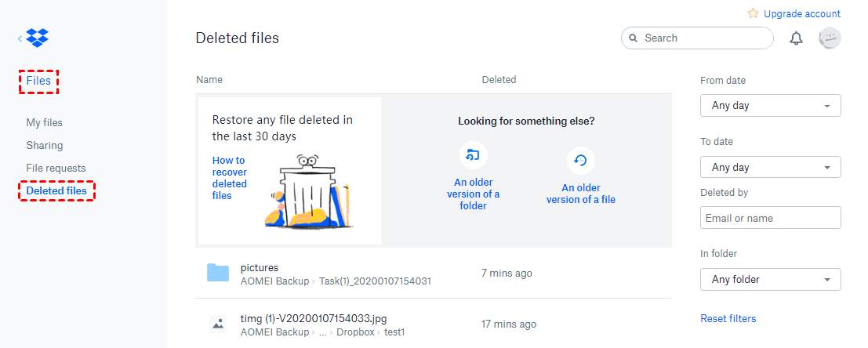
Task: Click the notifications bell icon
Action: point(796,38)
